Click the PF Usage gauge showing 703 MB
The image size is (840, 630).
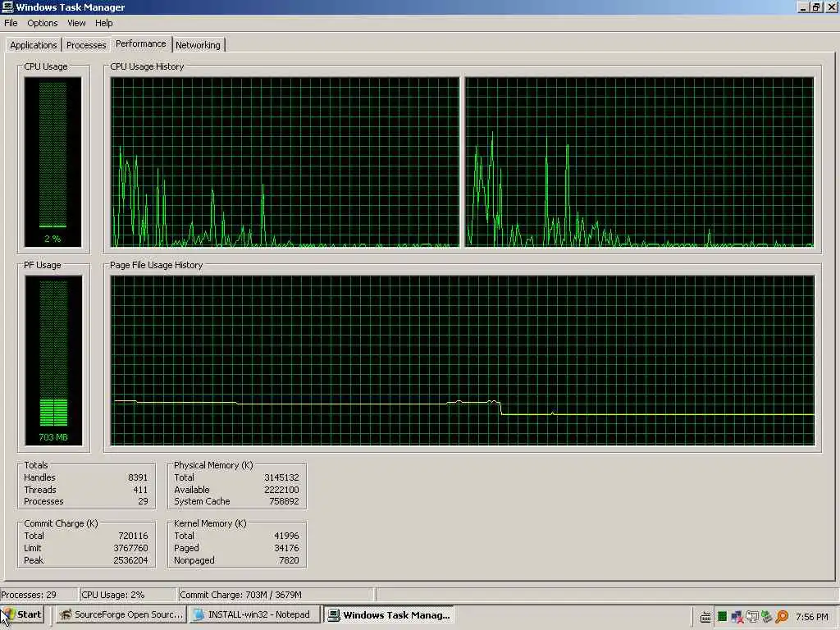tap(53, 361)
